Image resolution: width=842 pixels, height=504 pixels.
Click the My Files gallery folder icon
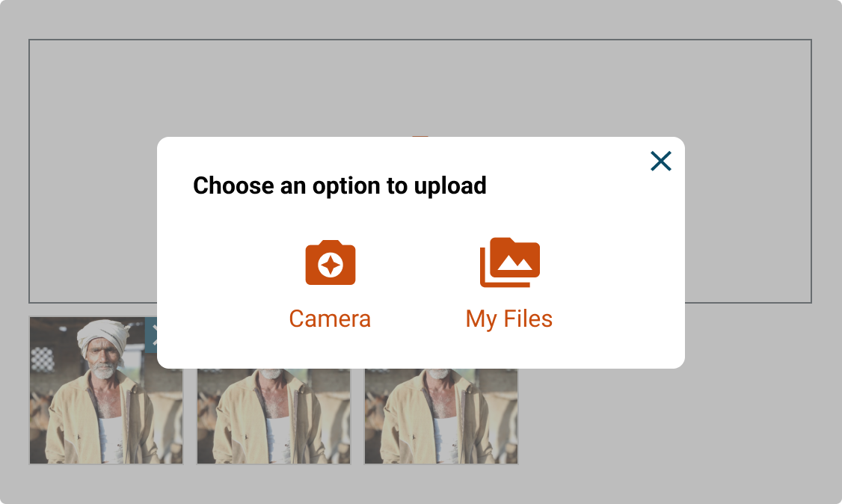pyautogui.click(x=509, y=262)
